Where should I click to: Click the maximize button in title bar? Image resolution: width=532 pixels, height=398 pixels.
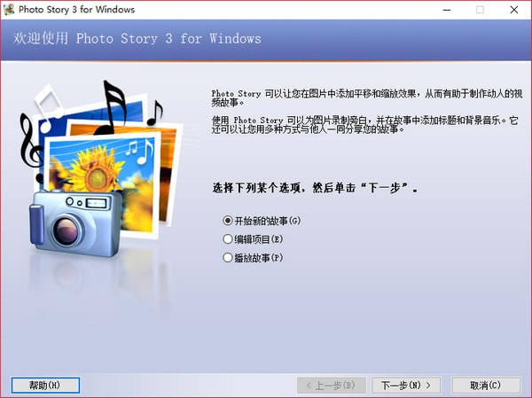(x=480, y=10)
